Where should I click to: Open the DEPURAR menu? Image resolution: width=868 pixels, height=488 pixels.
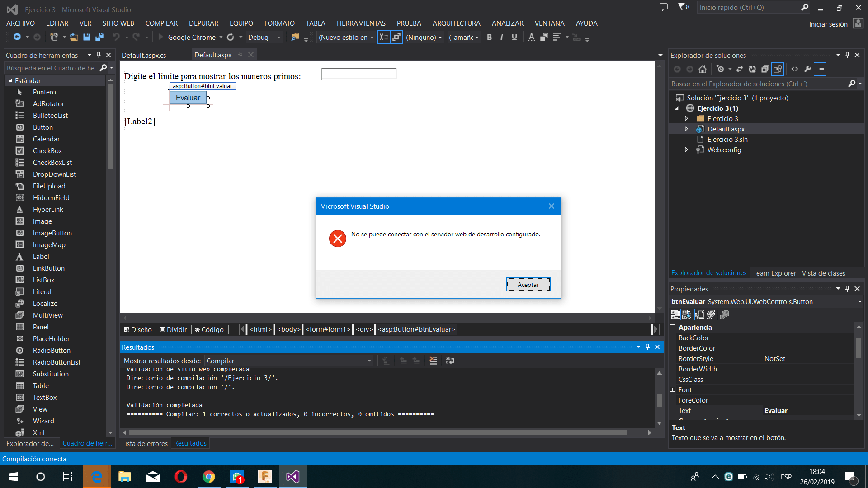tap(203, 23)
